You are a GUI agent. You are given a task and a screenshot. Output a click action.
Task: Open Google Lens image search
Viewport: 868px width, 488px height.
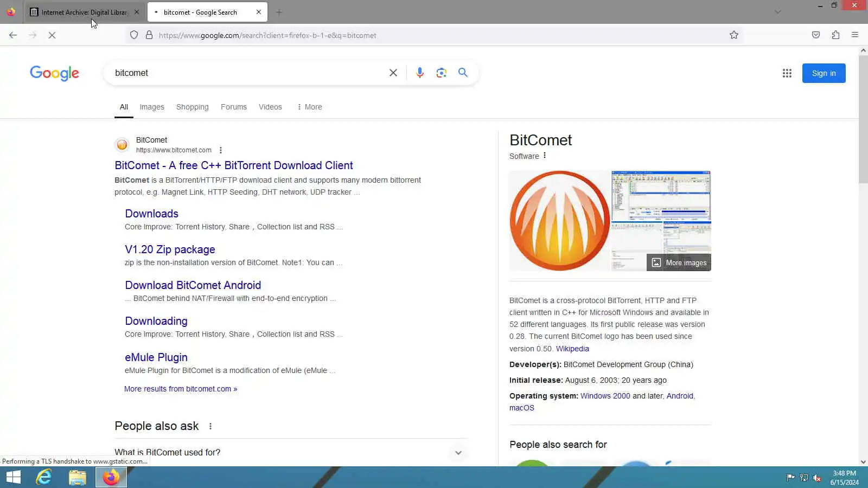click(441, 73)
